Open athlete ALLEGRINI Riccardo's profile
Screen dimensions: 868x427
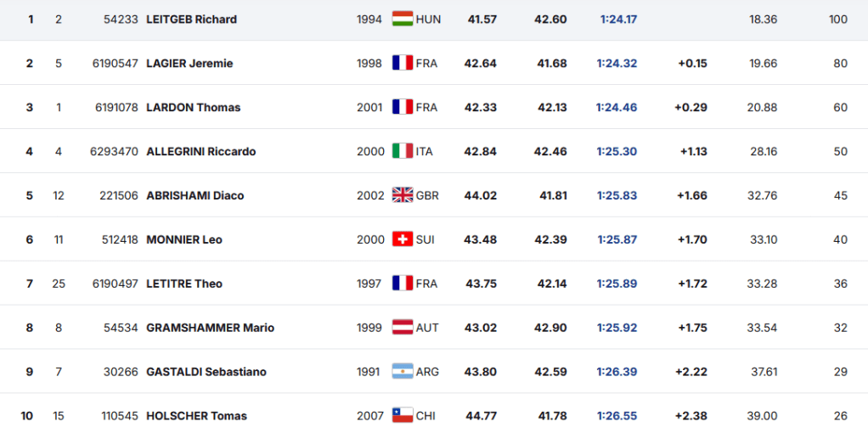pyautogui.click(x=200, y=151)
